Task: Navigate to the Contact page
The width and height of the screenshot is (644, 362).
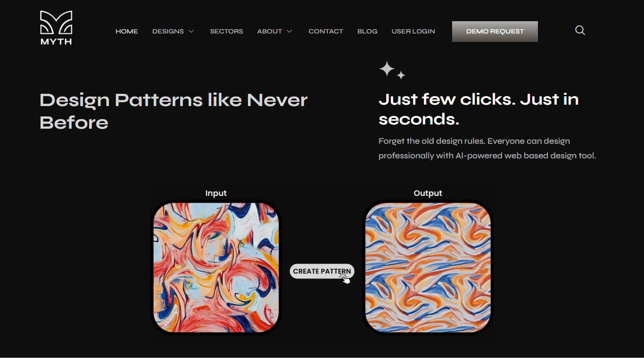Action: click(x=326, y=32)
